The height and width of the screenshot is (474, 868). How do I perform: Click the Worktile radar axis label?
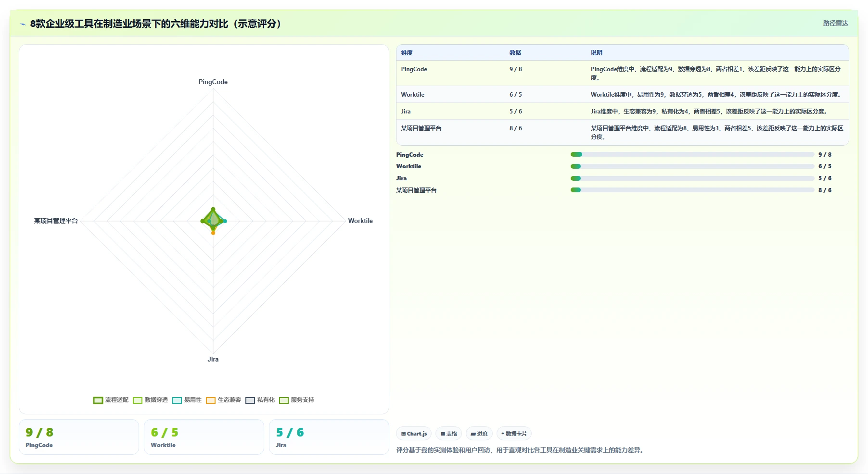(x=360, y=221)
